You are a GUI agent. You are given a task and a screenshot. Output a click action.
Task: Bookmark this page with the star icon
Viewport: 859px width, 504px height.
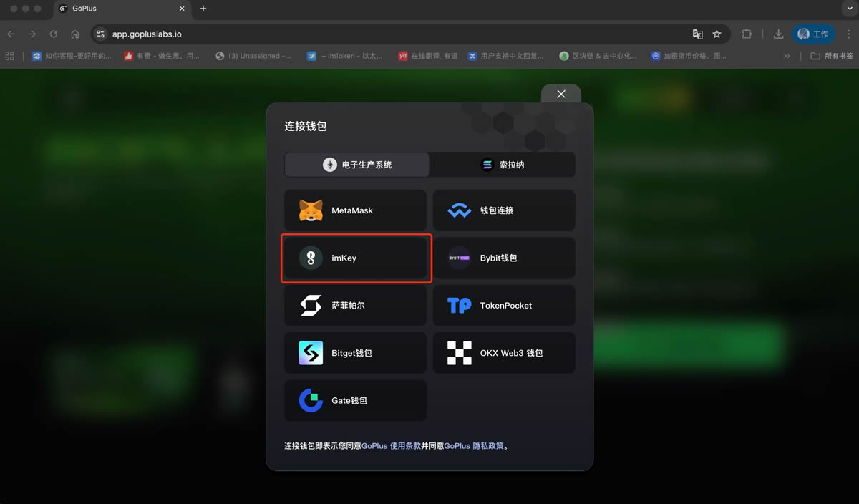click(x=717, y=34)
